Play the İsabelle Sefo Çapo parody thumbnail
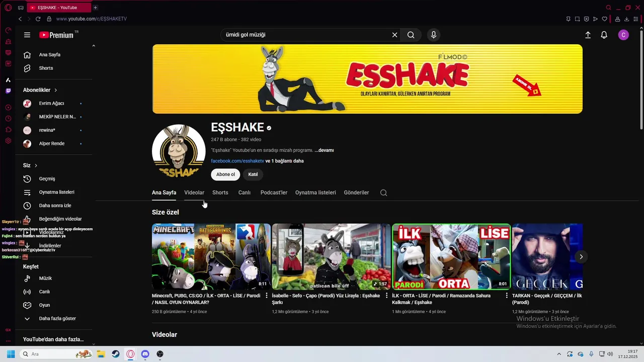The image size is (644, 362). [331, 257]
